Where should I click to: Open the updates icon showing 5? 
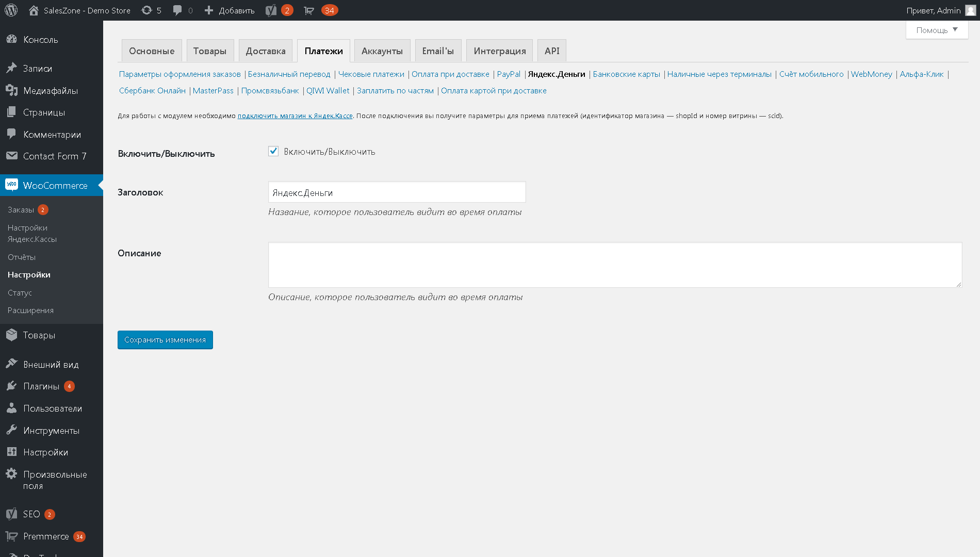[x=147, y=10]
